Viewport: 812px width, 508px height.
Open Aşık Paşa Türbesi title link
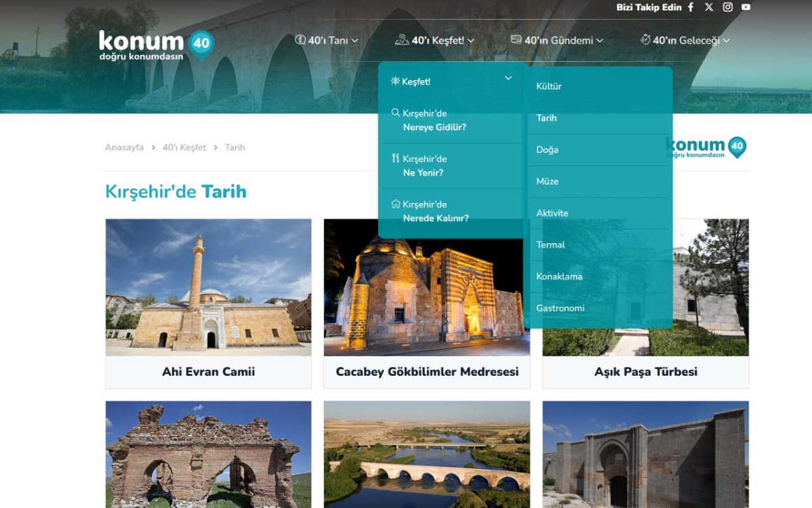pyautogui.click(x=646, y=372)
